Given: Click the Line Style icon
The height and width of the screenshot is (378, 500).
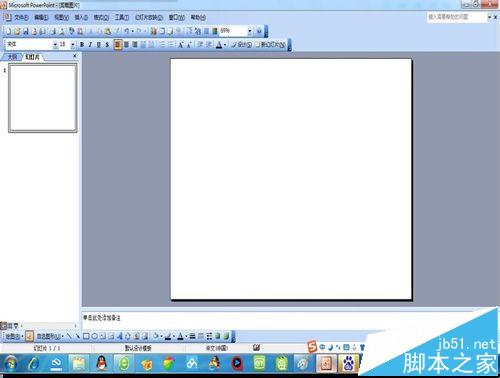Looking at the screenshot, I should coord(192,336).
